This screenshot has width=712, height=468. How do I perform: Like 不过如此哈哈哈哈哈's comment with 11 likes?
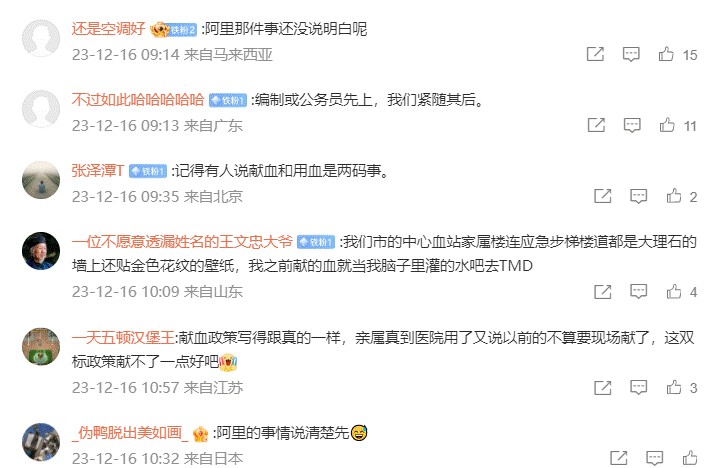click(667, 125)
